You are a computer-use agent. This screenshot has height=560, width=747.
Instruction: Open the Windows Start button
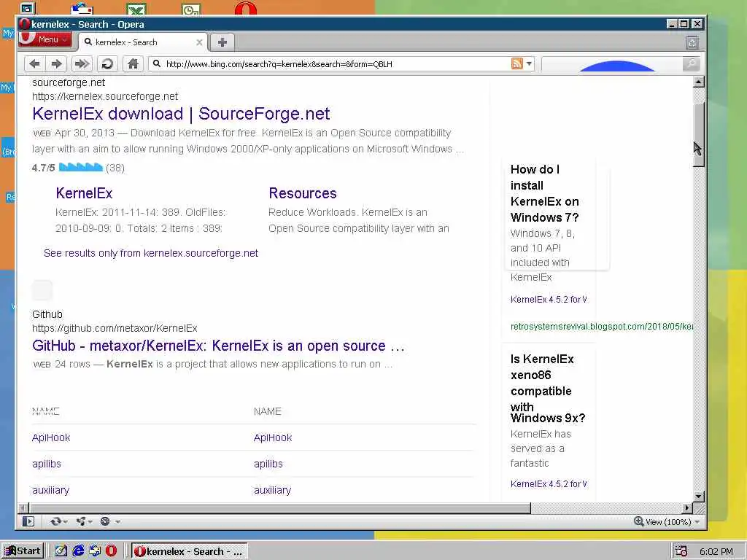23,551
